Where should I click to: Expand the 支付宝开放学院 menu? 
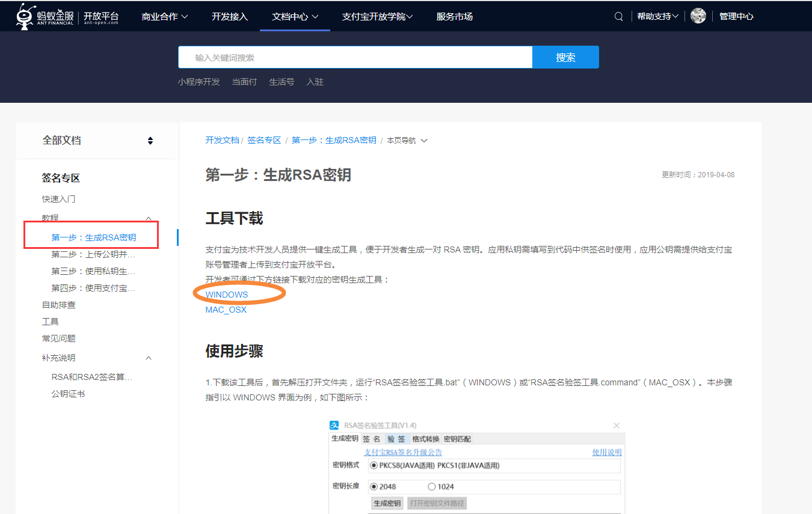click(x=377, y=17)
